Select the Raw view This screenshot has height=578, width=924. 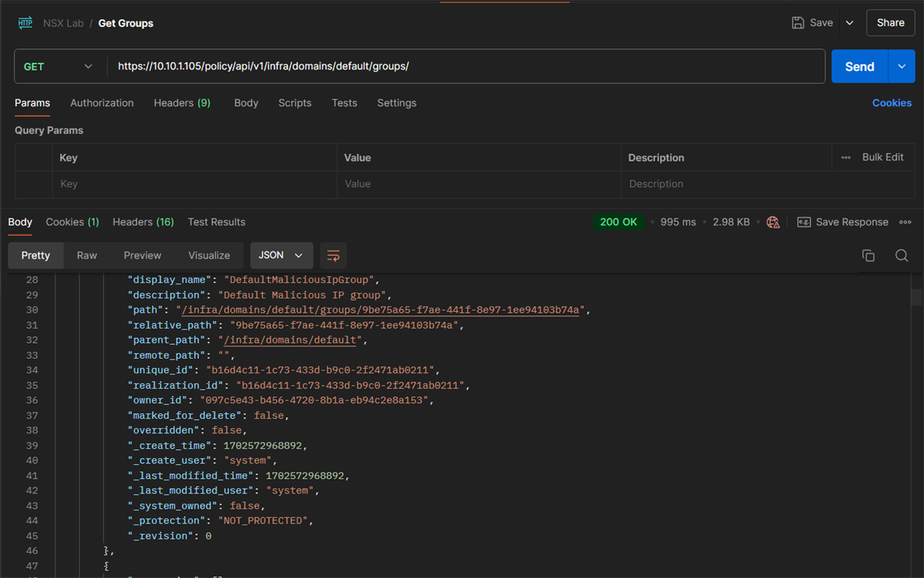pos(87,256)
